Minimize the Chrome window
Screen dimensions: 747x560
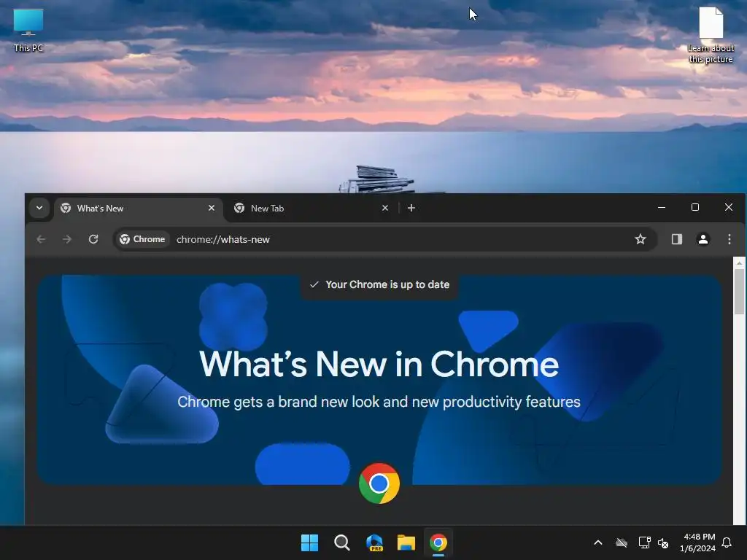point(662,207)
